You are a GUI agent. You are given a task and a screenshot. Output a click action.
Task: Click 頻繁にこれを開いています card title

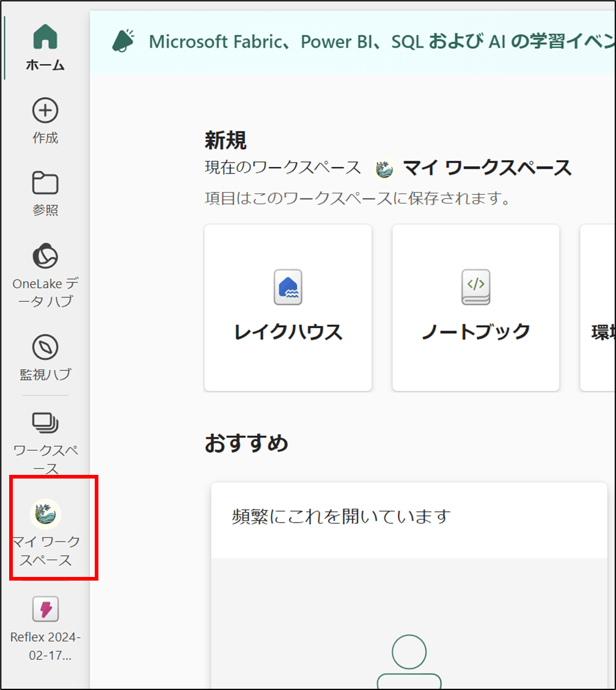(x=342, y=516)
